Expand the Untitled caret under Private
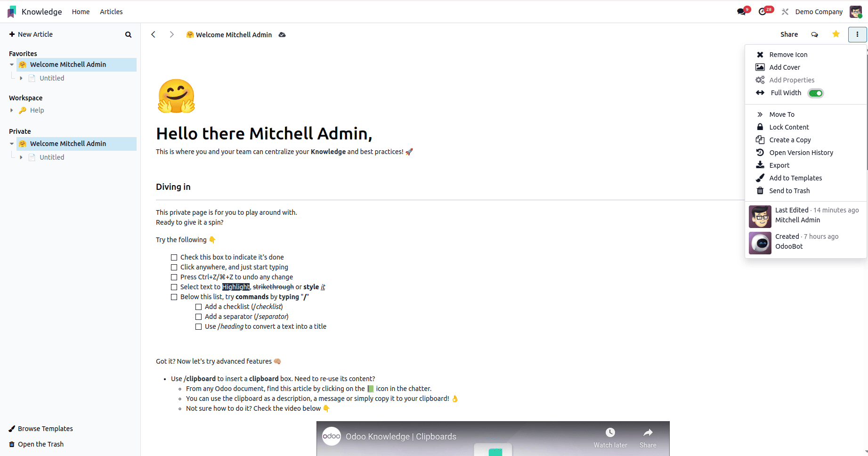Screen dimensions: 868x456 (x=21, y=157)
